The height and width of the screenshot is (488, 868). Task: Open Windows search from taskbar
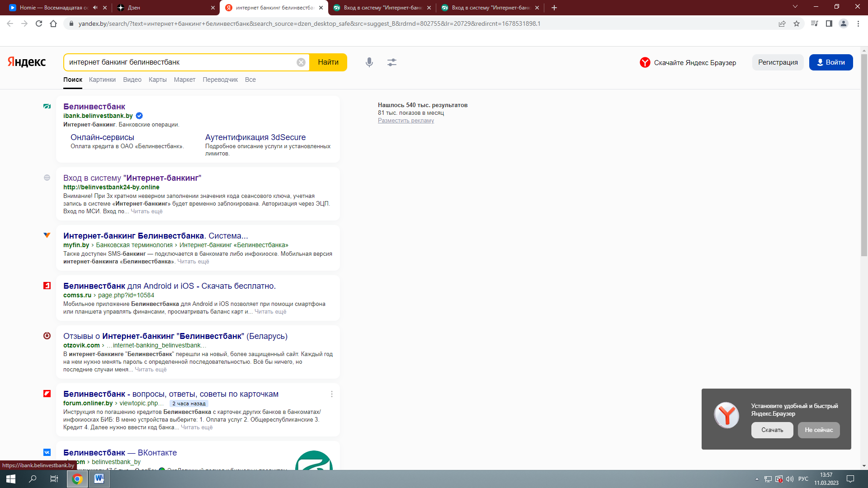click(33, 479)
